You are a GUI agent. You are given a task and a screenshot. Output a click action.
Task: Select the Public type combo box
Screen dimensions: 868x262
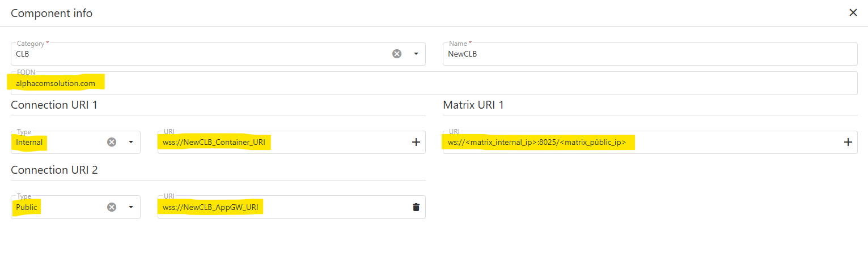pyautogui.click(x=57, y=207)
